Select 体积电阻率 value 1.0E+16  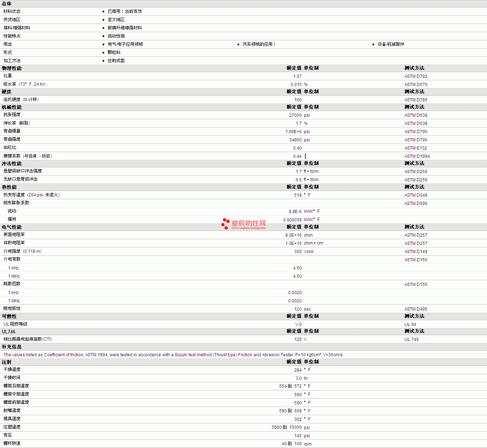click(293, 243)
